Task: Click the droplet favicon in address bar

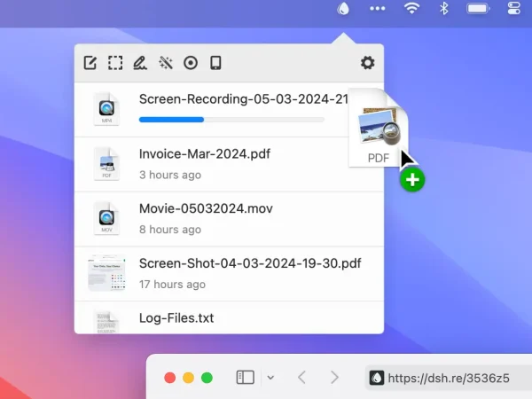Action: (377, 378)
